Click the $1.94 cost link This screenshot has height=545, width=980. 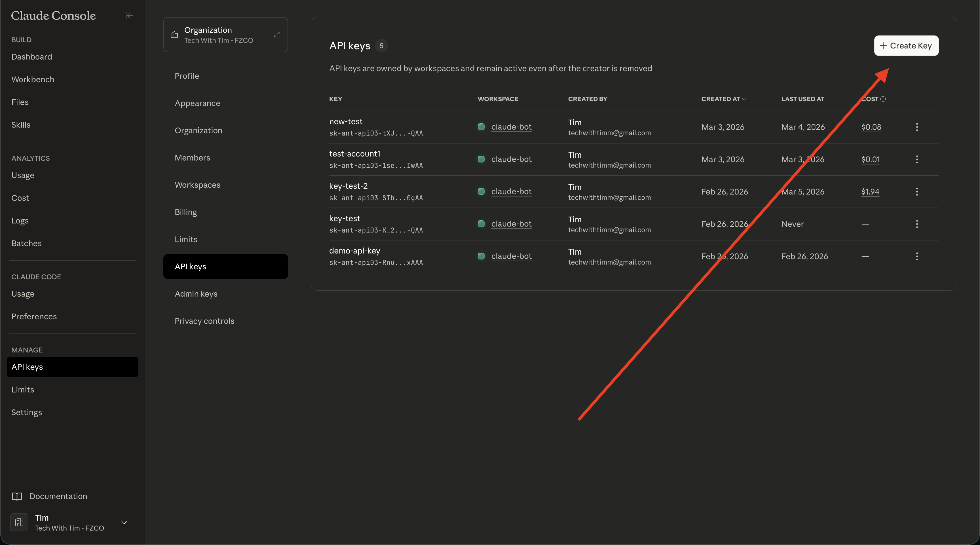click(x=870, y=192)
